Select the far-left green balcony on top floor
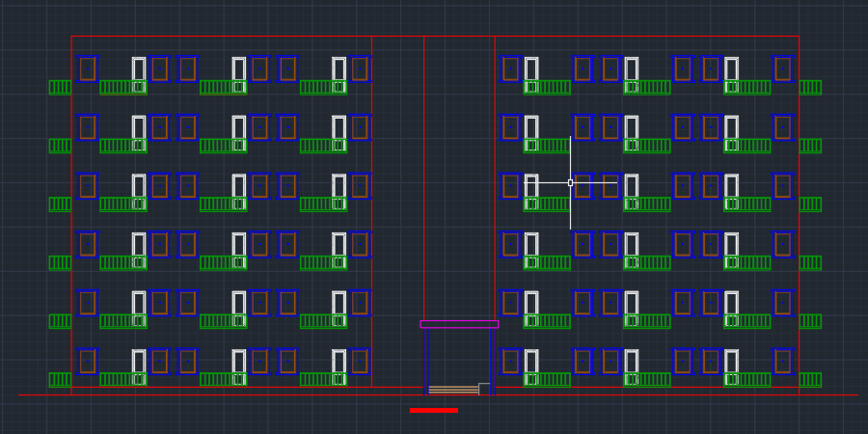 click(x=60, y=87)
